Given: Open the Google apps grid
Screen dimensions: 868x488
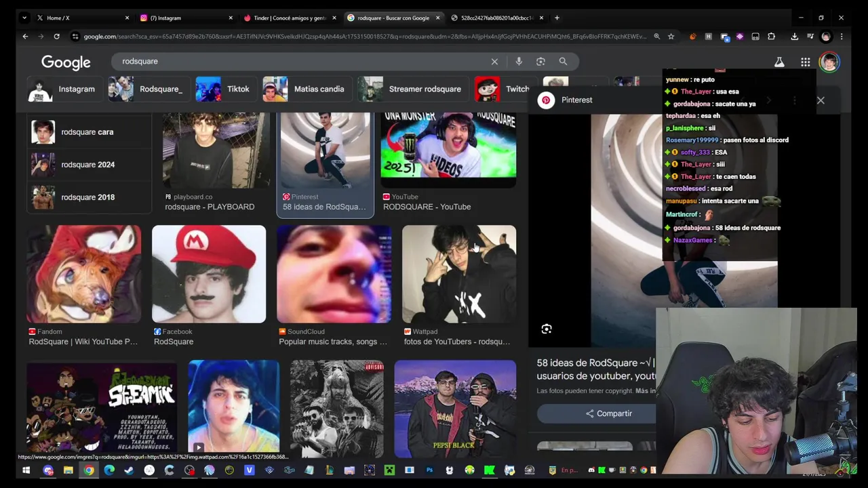Looking at the screenshot, I should [x=805, y=62].
